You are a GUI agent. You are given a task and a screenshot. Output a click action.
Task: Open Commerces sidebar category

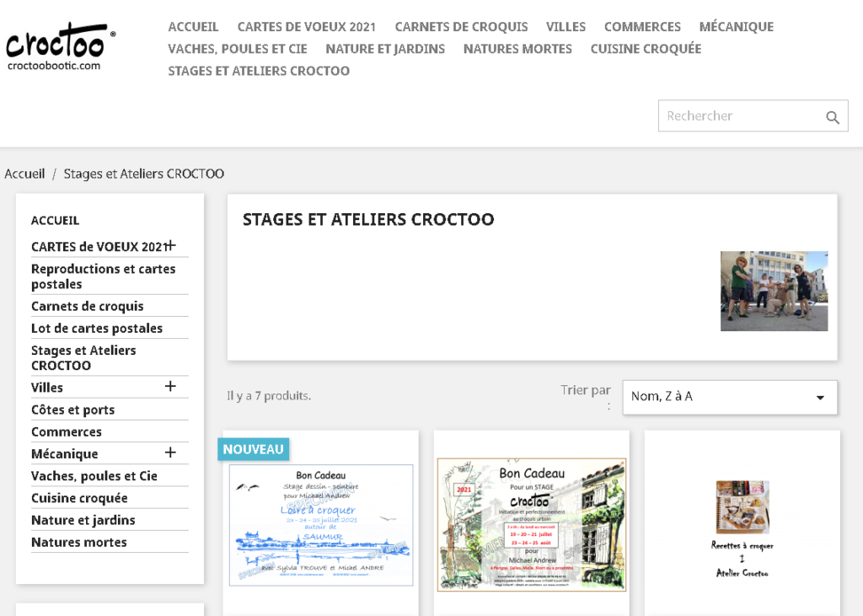(67, 431)
